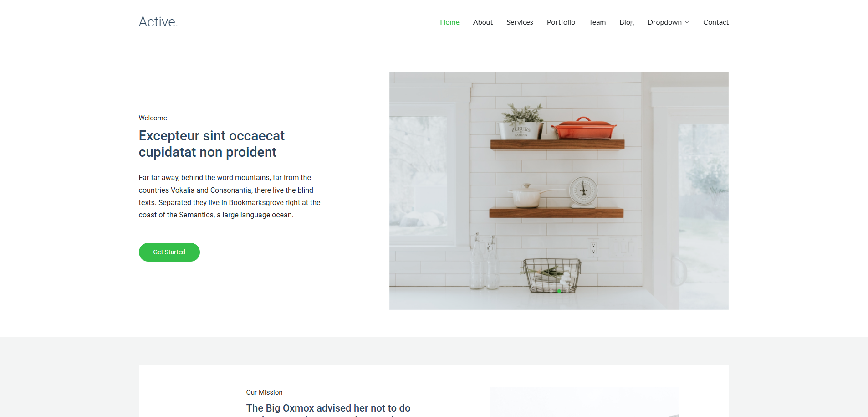Select the active green carousel dot
Viewport: 868px width, 417px height.
(x=559, y=291)
